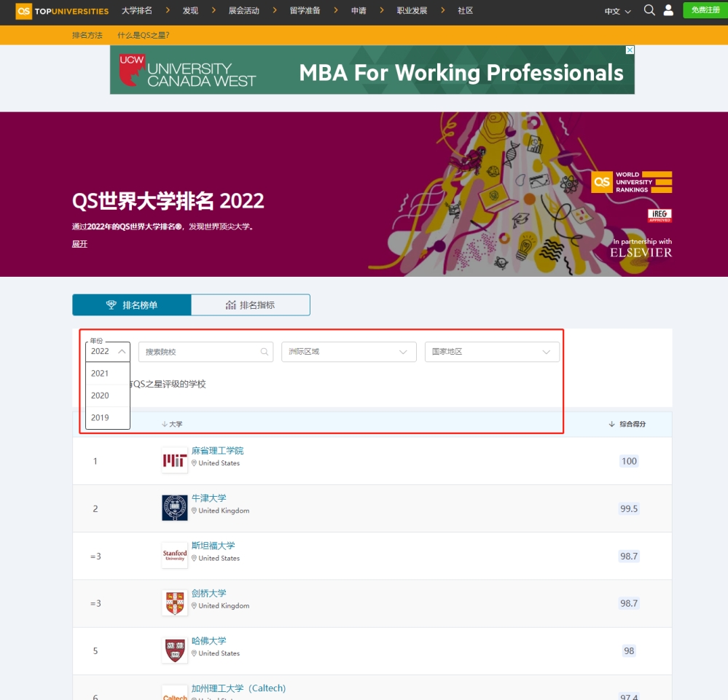Open the 中文 language dropdown
Viewport: 728px width, 700px height.
tap(617, 11)
